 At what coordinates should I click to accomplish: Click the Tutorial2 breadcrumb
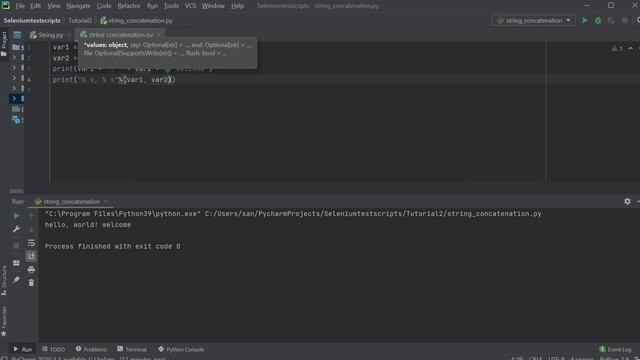coord(80,20)
